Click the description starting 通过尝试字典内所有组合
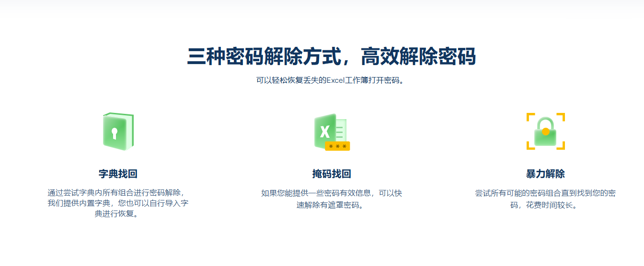The width and height of the screenshot is (644, 266). pyautogui.click(x=118, y=203)
